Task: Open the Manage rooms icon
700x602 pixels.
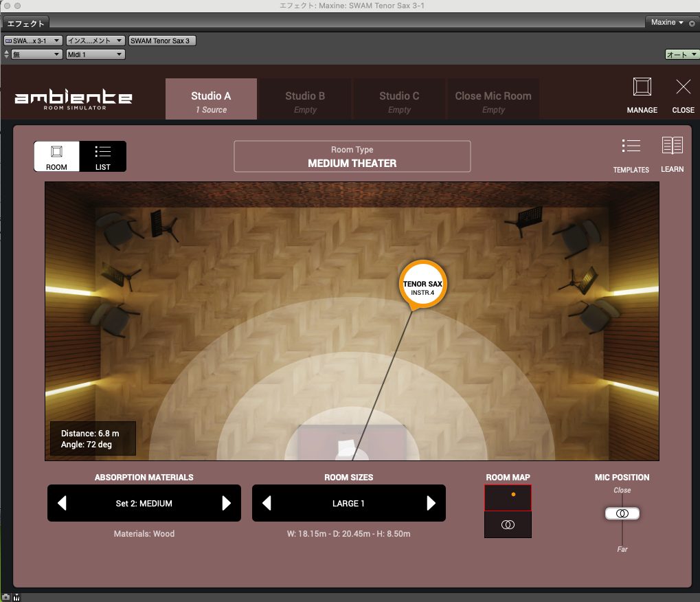Action: pos(642,96)
